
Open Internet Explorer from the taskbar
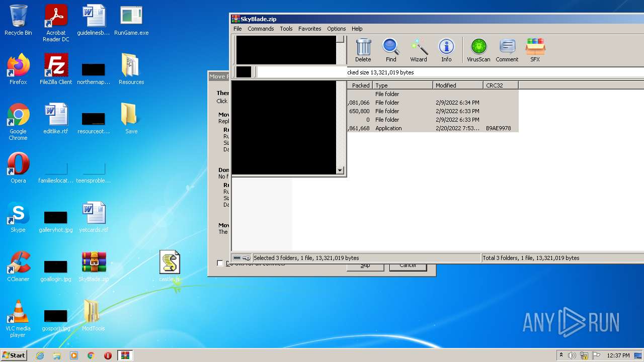[40, 355]
